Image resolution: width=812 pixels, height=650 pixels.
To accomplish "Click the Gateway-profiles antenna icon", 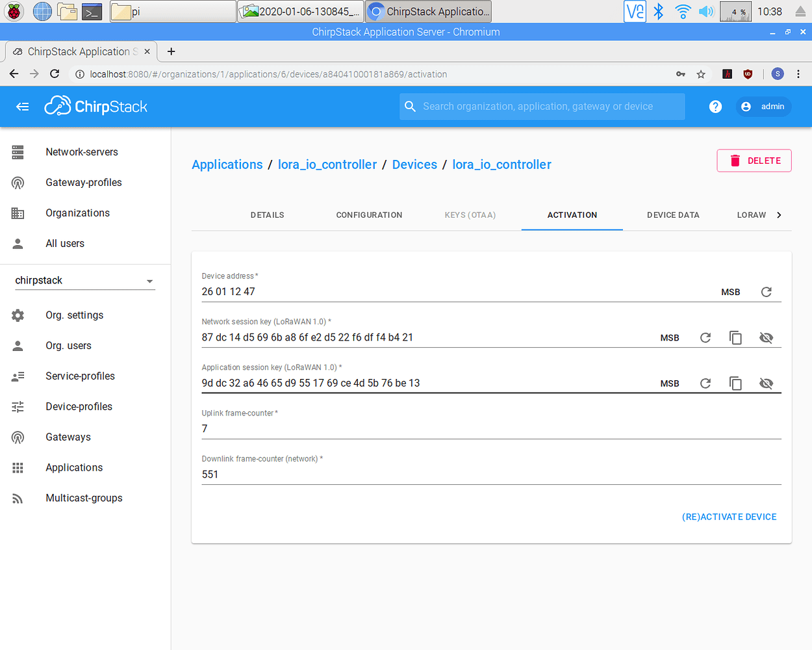I will pos(18,183).
